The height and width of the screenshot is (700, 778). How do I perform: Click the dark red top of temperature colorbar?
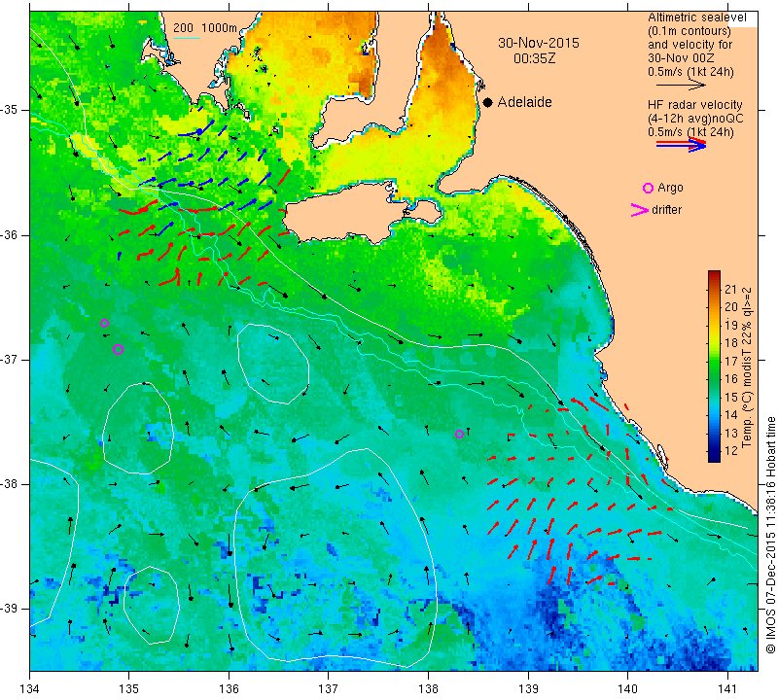click(x=714, y=274)
